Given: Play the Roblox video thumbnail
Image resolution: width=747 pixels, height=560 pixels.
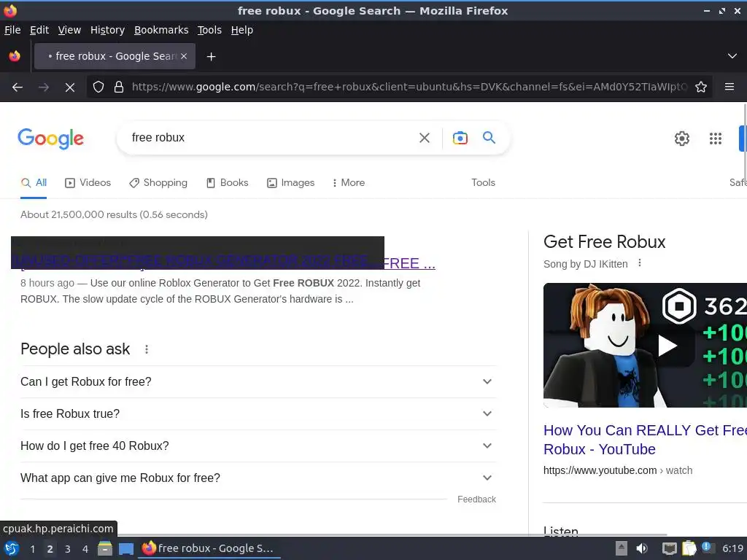Looking at the screenshot, I should point(667,346).
